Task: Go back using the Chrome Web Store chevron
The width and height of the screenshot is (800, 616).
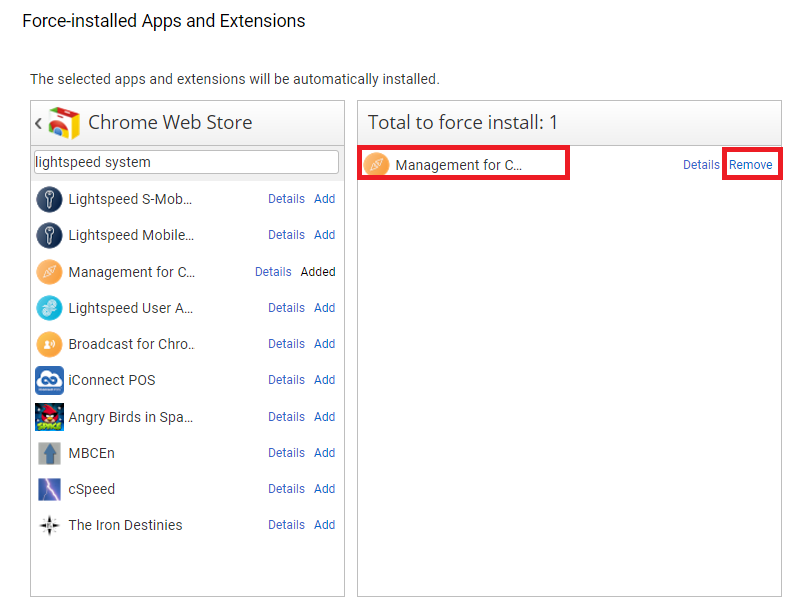Action: 38,123
